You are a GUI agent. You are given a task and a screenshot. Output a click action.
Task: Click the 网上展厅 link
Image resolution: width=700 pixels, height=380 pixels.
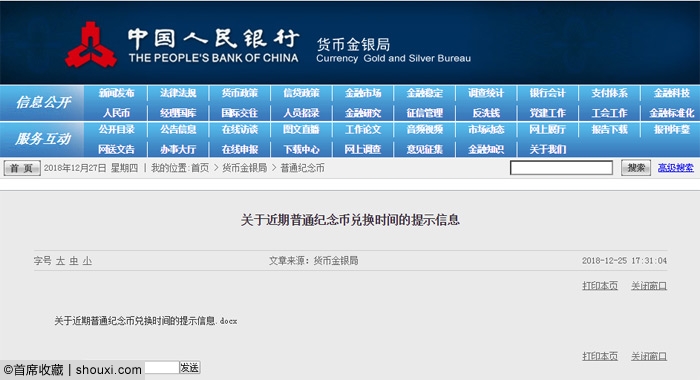tap(547, 129)
